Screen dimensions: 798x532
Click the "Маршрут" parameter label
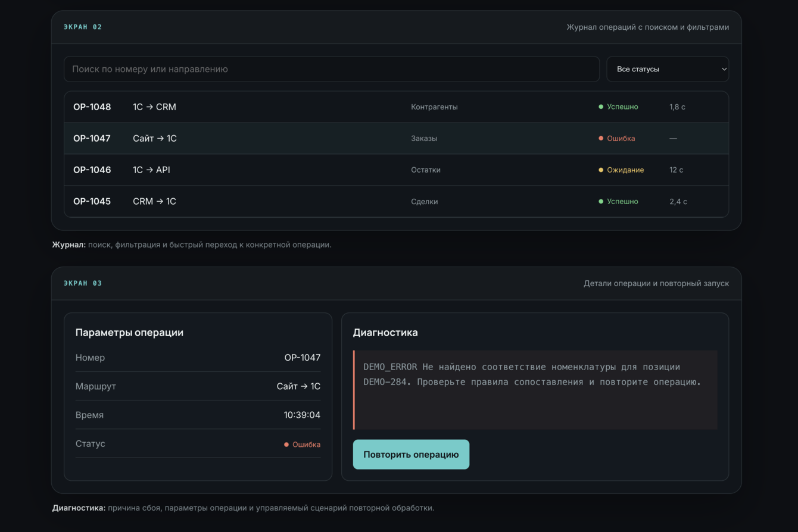tap(96, 386)
